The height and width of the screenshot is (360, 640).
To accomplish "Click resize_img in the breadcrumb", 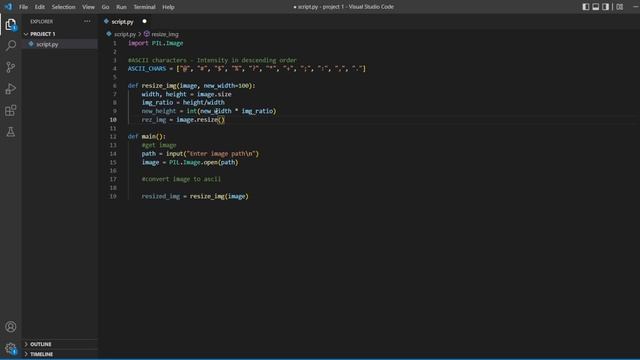I will (x=165, y=34).
